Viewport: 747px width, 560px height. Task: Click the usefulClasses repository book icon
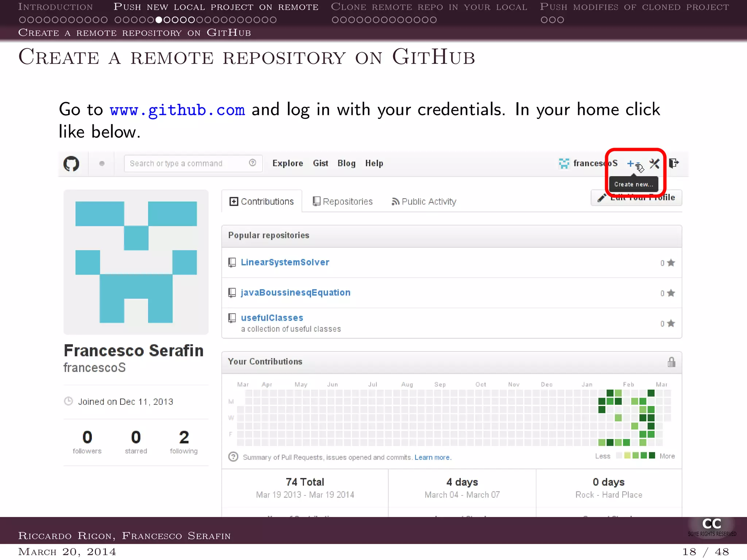coord(232,318)
